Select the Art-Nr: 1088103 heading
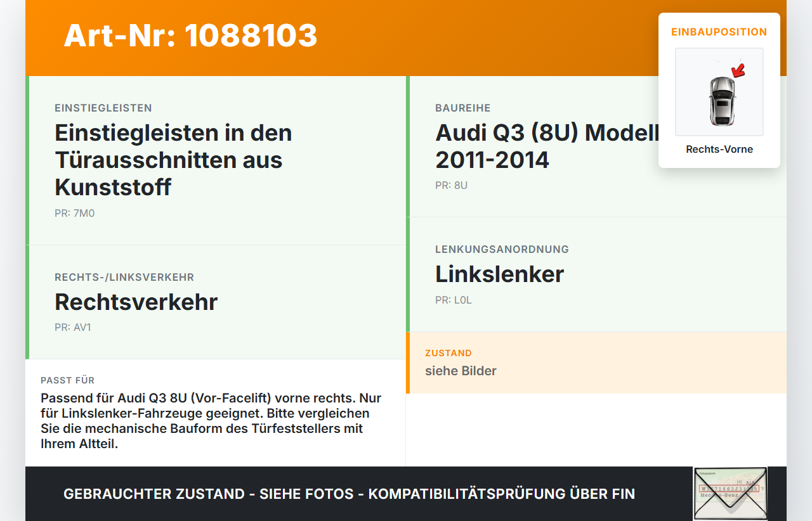This screenshot has width=812, height=521. pyautogui.click(x=190, y=35)
